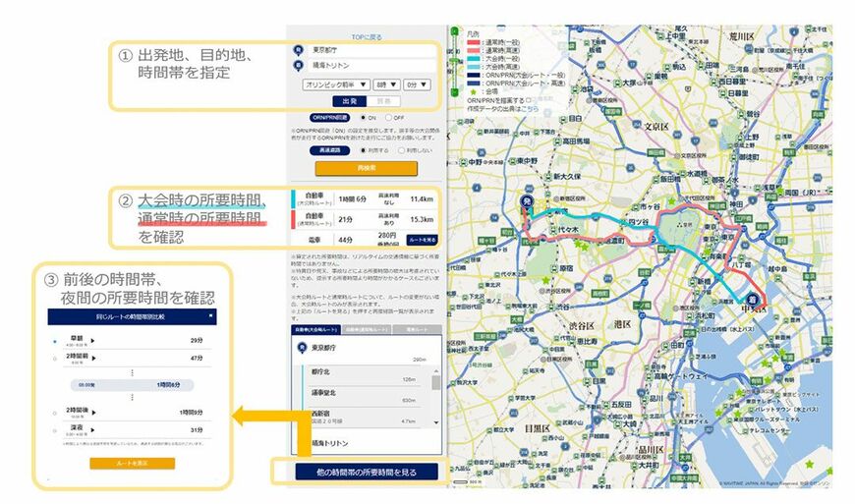Check the ORN/PRNを提案する checkbox in legend
Viewport: 855px width, 504px height.
[x=528, y=101]
